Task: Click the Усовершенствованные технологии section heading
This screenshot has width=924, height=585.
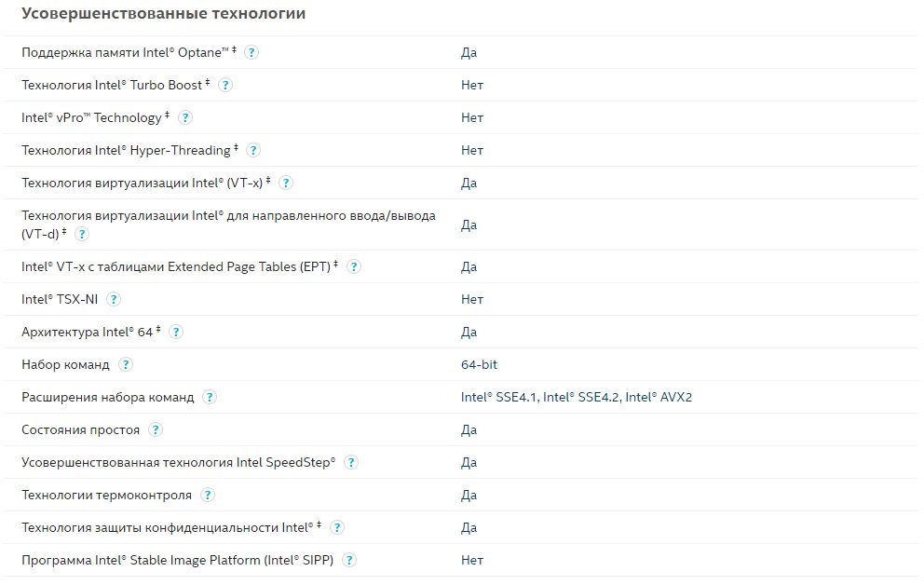Action: click(163, 14)
